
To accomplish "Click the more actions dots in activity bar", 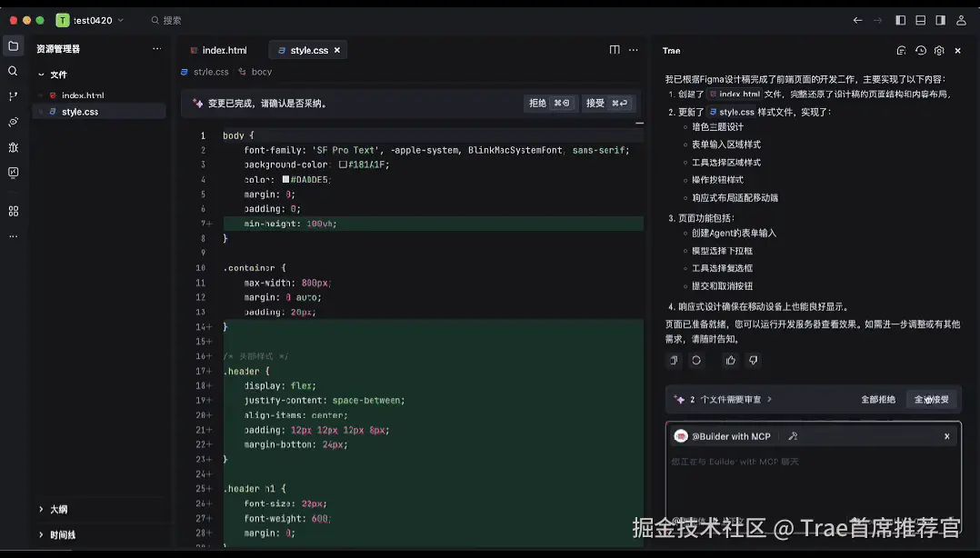I will pos(13,236).
